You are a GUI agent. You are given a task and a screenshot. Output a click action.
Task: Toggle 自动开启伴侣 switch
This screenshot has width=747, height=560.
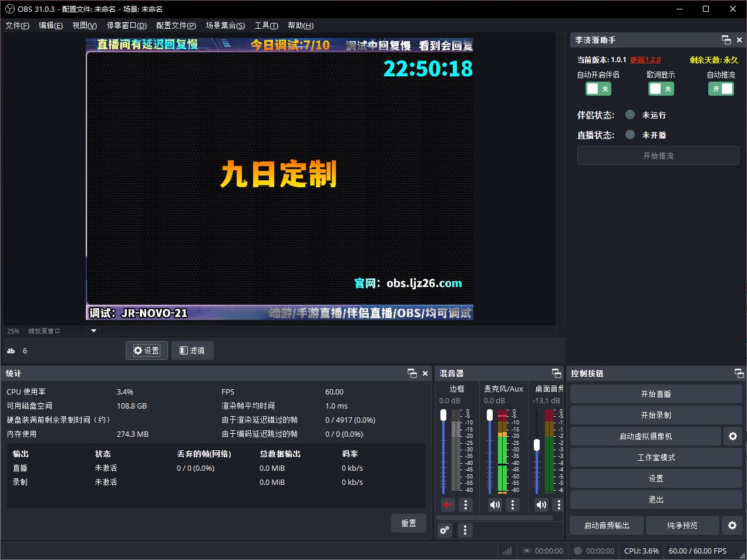tap(598, 89)
